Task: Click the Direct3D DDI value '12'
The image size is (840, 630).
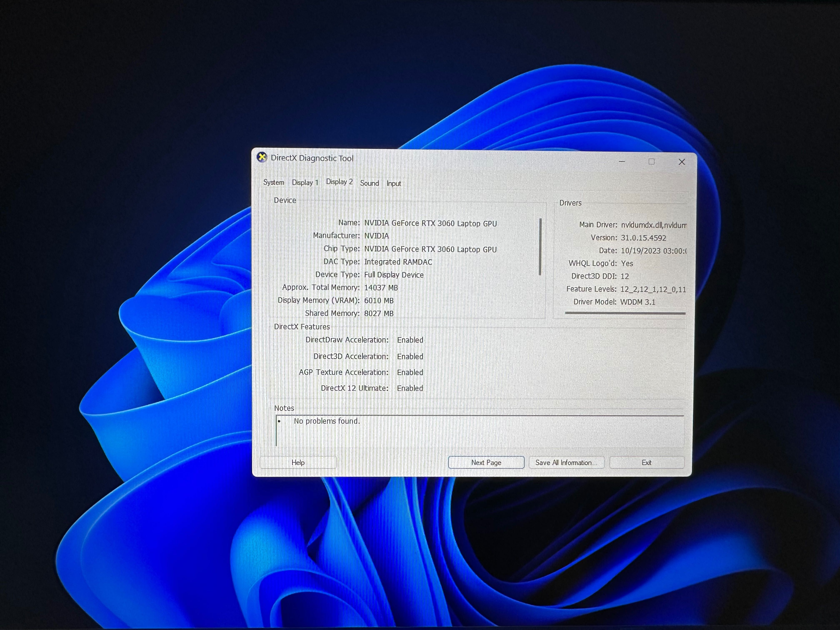Action: (625, 276)
